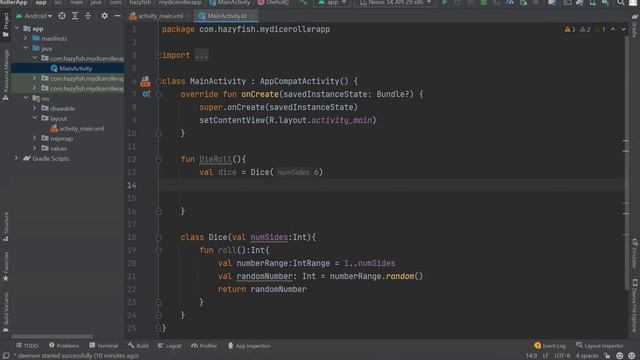Screen dimensions: 640x360
Task: Click the typo indicator showing 1
Action: pyautogui.click(x=600, y=29)
